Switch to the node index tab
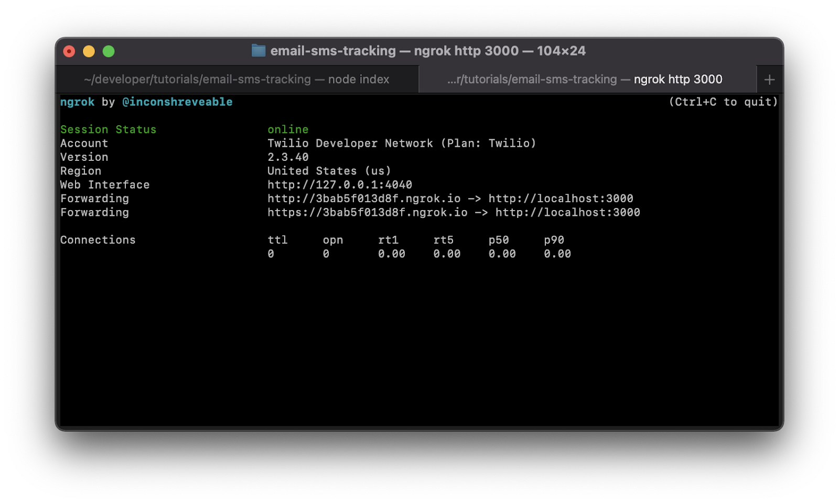 236,79
